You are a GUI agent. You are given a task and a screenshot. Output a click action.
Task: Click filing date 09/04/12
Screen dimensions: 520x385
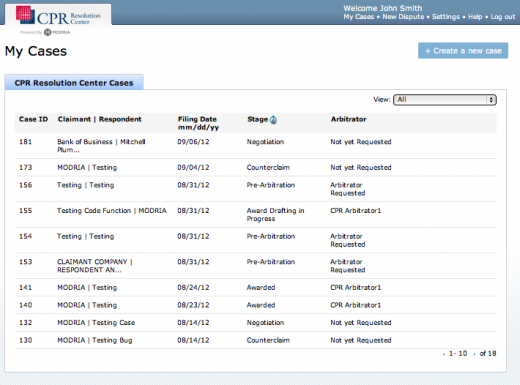click(193, 168)
